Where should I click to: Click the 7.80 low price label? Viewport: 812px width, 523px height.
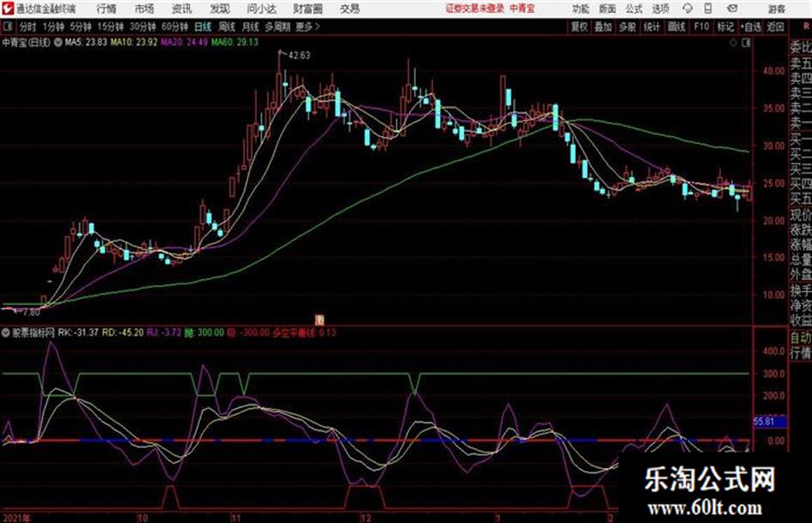[31, 313]
